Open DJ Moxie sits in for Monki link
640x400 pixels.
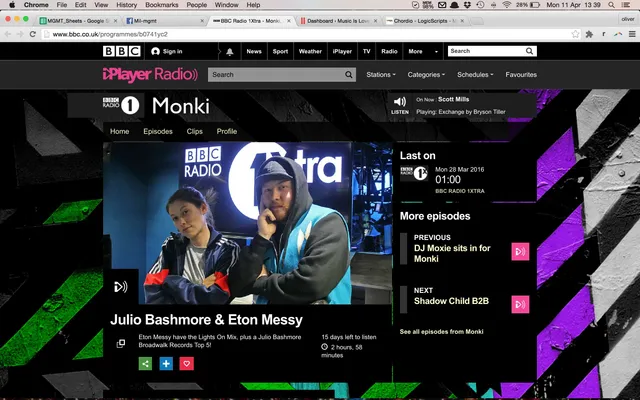tap(452, 253)
